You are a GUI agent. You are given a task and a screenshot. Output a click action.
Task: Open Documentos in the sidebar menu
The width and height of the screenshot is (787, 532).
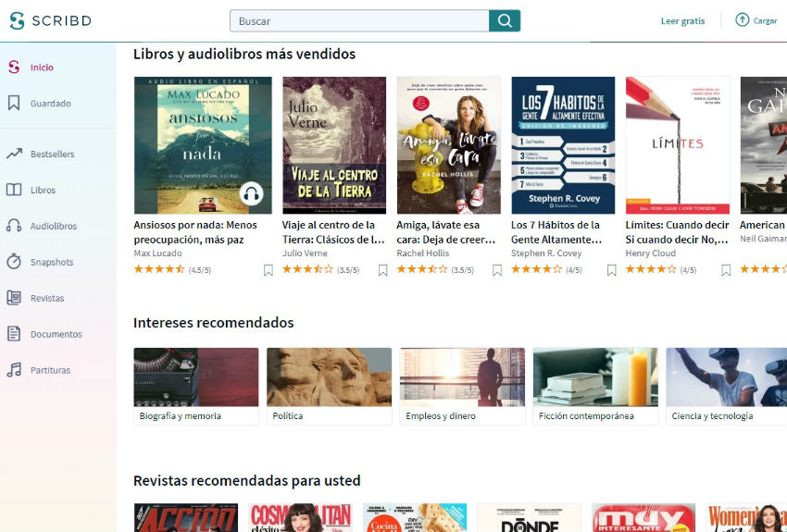[56, 334]
